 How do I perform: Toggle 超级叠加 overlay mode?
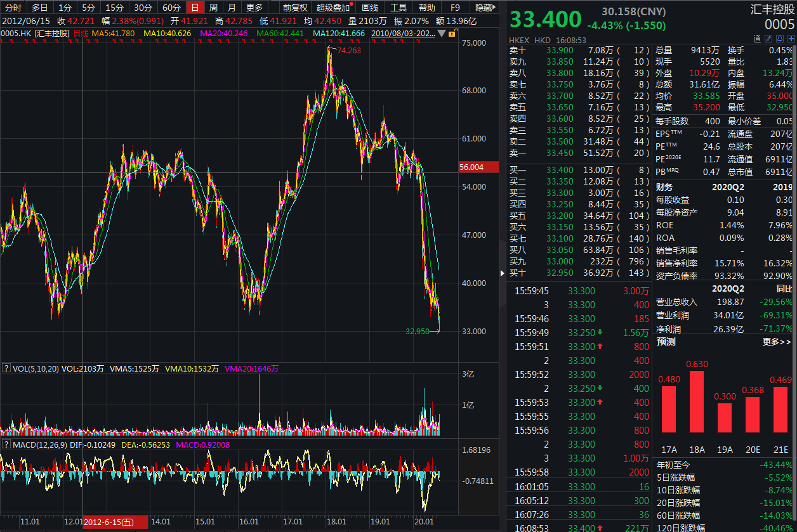[333, 8]
